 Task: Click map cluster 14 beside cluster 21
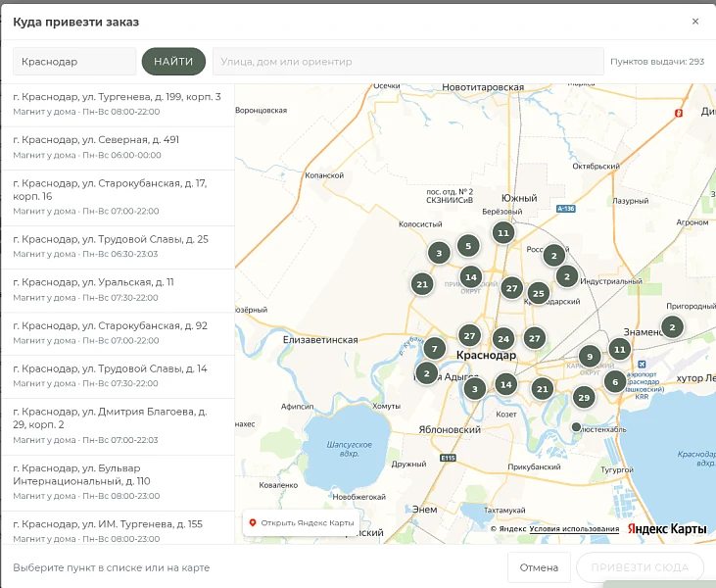[x=471, y=277]
